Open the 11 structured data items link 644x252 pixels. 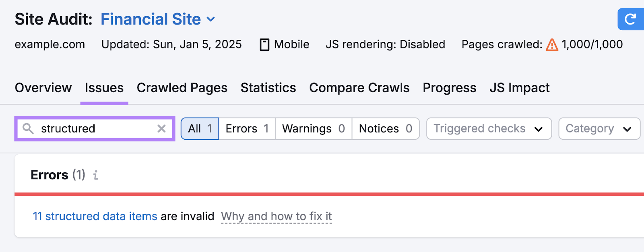(x=95, y=216)
